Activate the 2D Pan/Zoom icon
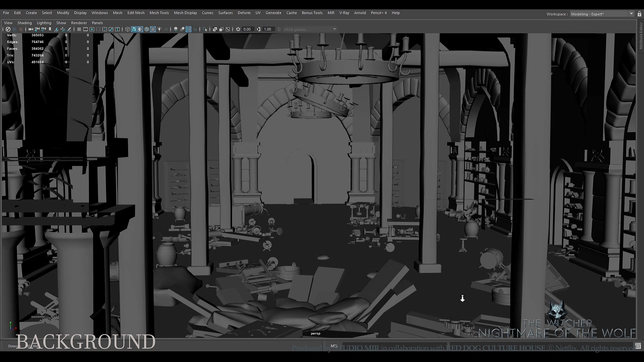Viewport: 644px width, 362px height. tap(63, 29)
